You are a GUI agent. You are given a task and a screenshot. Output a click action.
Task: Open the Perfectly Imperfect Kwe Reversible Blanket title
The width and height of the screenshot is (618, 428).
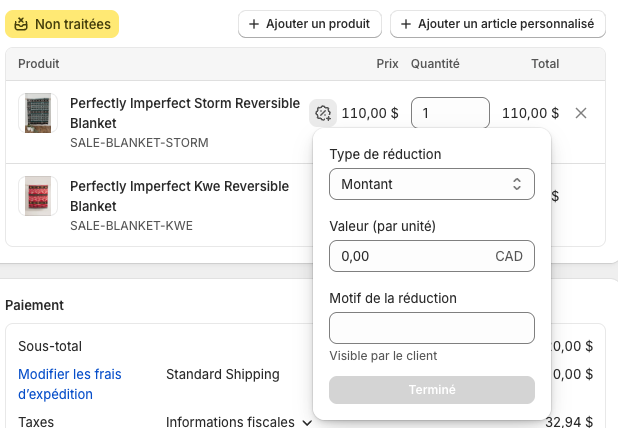tap(179, 196)
